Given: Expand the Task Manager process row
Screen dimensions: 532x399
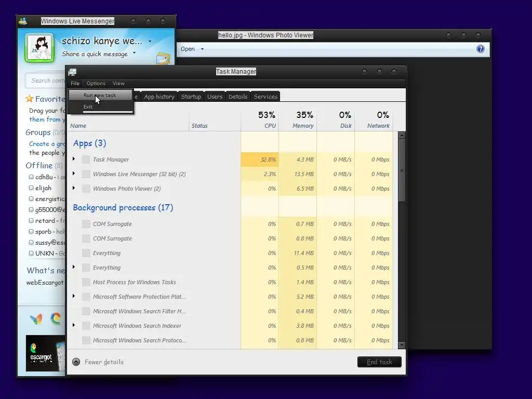Looking at the screenshot, I should click(x=74, y=159).
